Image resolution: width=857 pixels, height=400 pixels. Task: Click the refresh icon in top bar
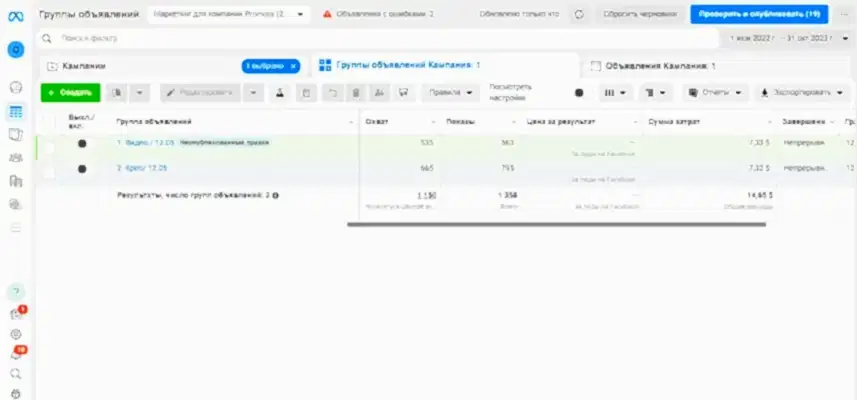tap(579, 15)
